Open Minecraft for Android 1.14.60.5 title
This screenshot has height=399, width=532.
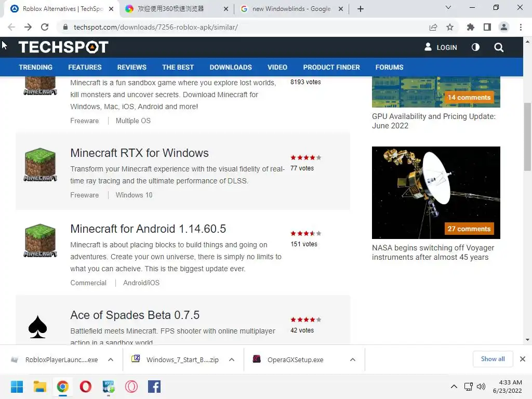148,229
